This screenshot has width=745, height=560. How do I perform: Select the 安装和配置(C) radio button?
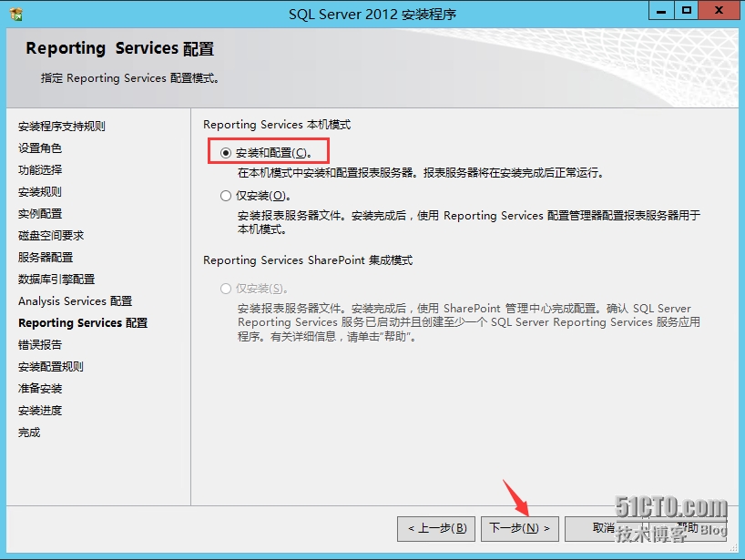[226, 153]
